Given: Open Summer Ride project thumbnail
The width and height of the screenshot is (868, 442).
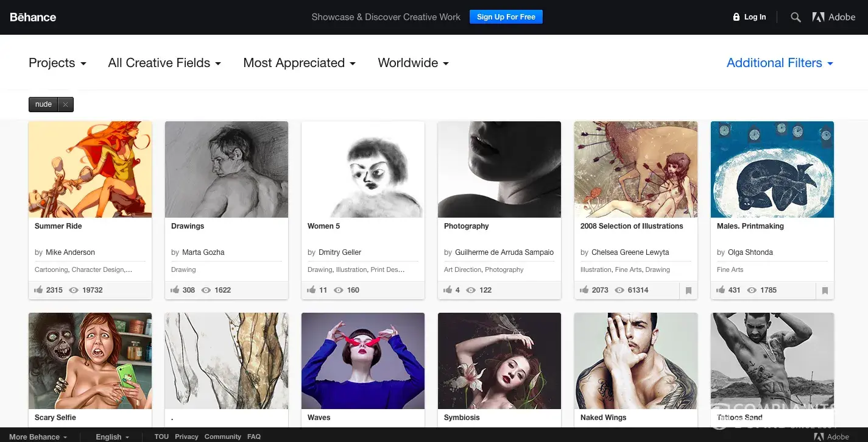Looking at the screenshot, I should pyautogui.click(x=90, y=169).
